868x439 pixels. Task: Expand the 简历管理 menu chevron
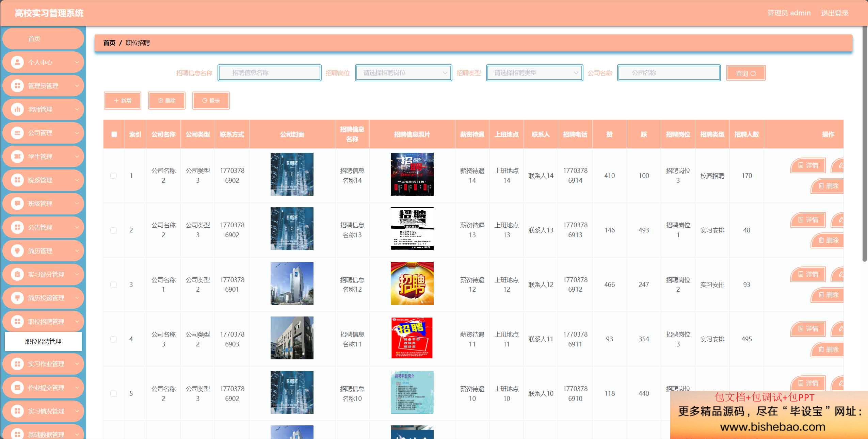coord(77,251)
